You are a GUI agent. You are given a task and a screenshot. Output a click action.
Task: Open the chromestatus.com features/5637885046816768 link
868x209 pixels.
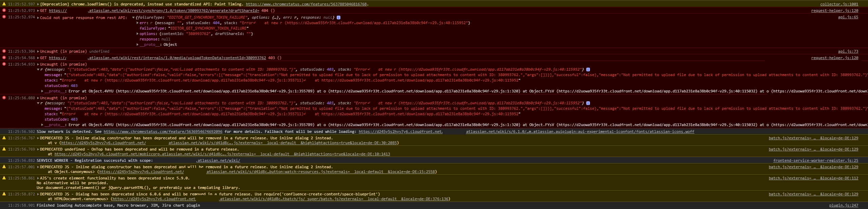306,4
